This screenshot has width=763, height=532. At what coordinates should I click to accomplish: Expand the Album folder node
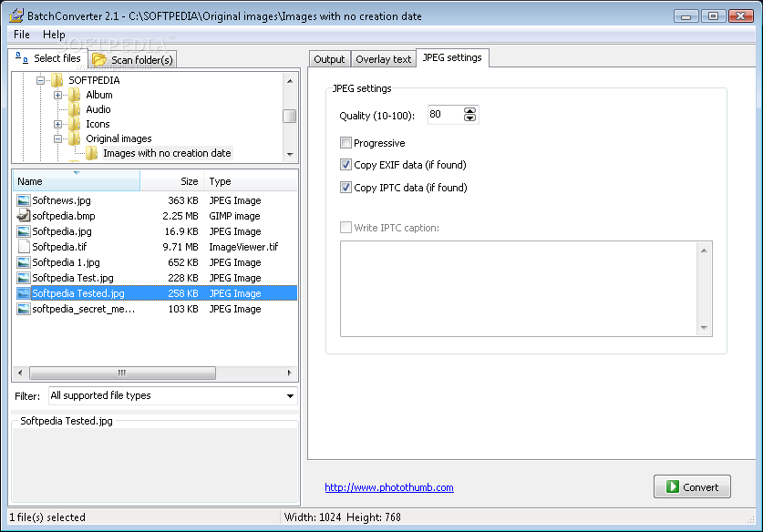(x=58, y=95)
